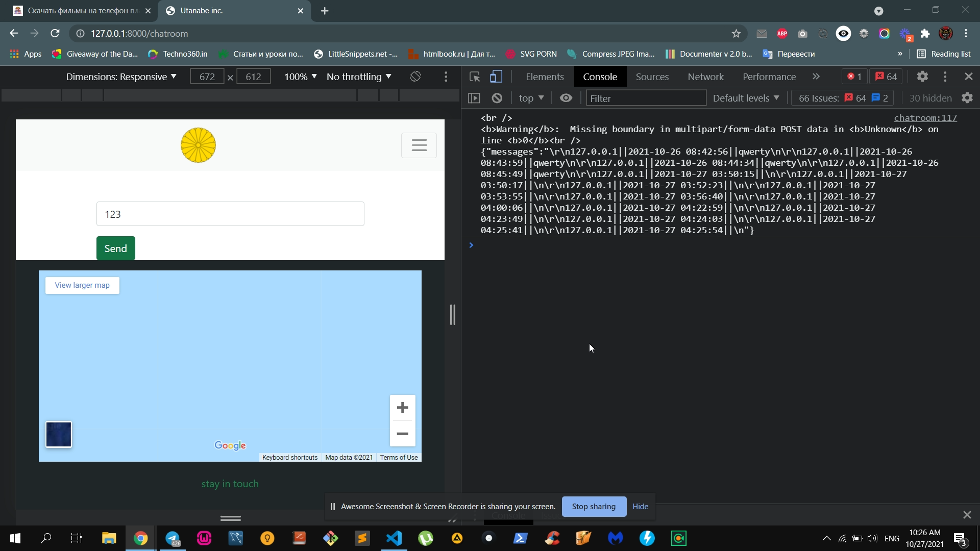Click Keyboard shortcuts on the map
The width and height of the screenshot is (980, 551).
(290, 458)
